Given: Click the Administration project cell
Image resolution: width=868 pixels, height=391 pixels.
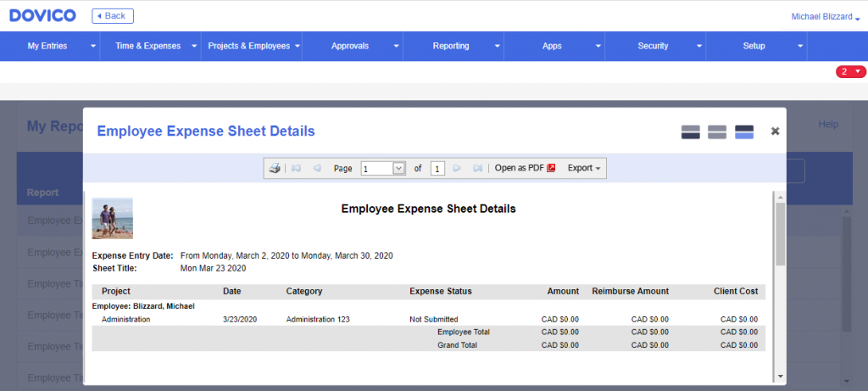Looking at the screenshot, I should coord(125,320).
